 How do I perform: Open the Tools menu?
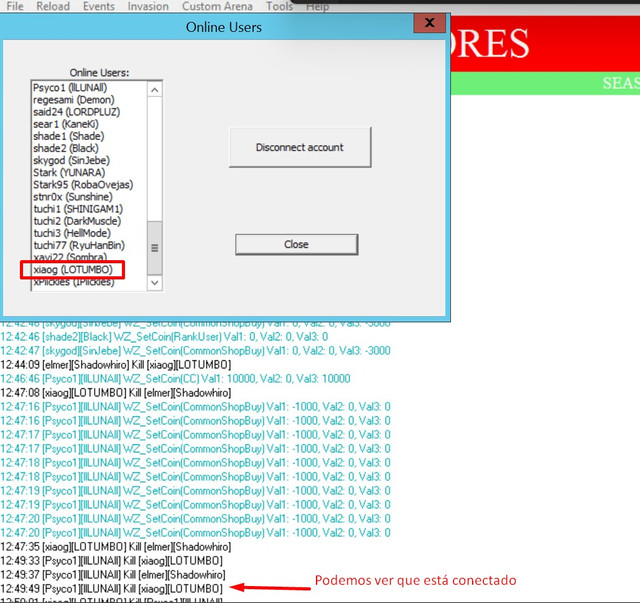click(280, 6)
